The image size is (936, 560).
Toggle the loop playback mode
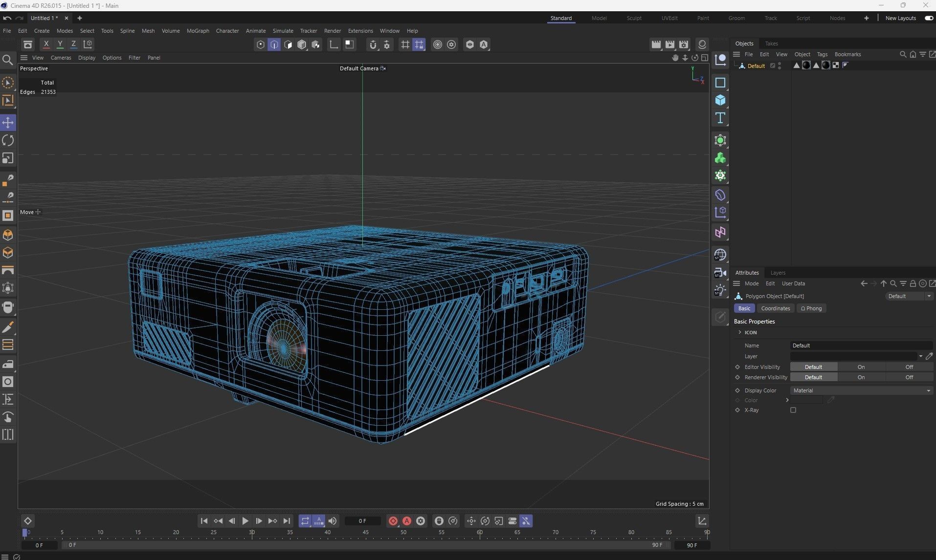pyautogui.click(x=305, y=521)
